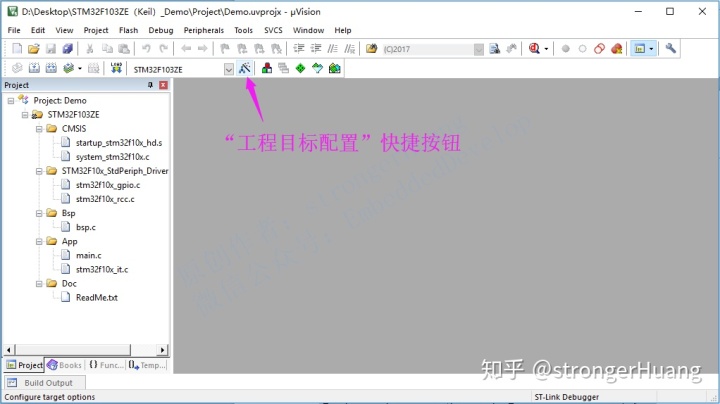The height and width of the screenshot is (404, 720).
Task: Open Manage Run-Time Environment green diamond
Action: click(x=300, y=68)
